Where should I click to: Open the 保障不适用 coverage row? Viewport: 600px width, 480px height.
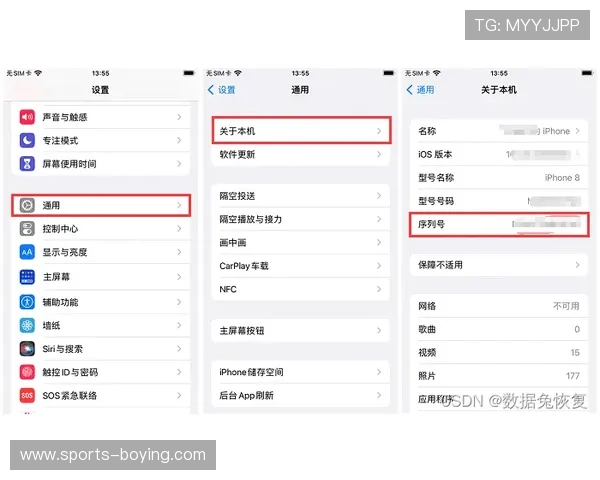coord(499,265)
